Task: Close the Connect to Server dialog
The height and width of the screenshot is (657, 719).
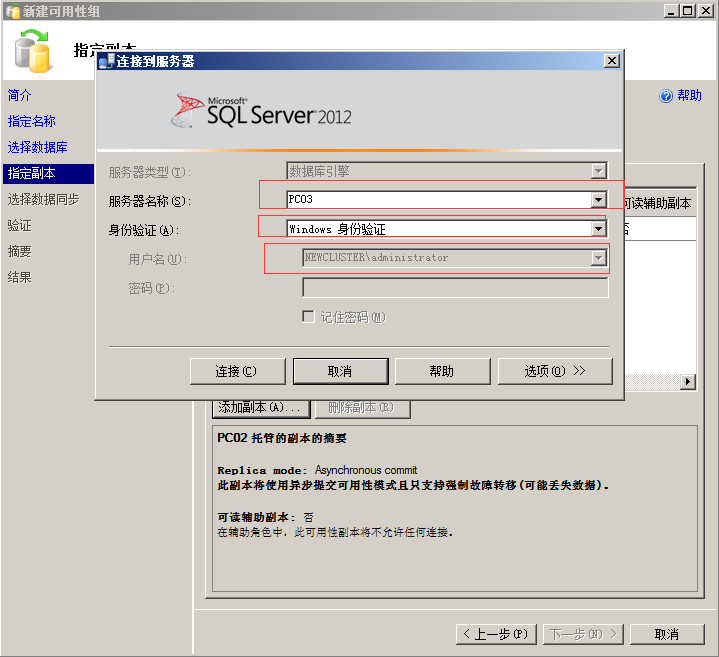Action: [612, 61]
